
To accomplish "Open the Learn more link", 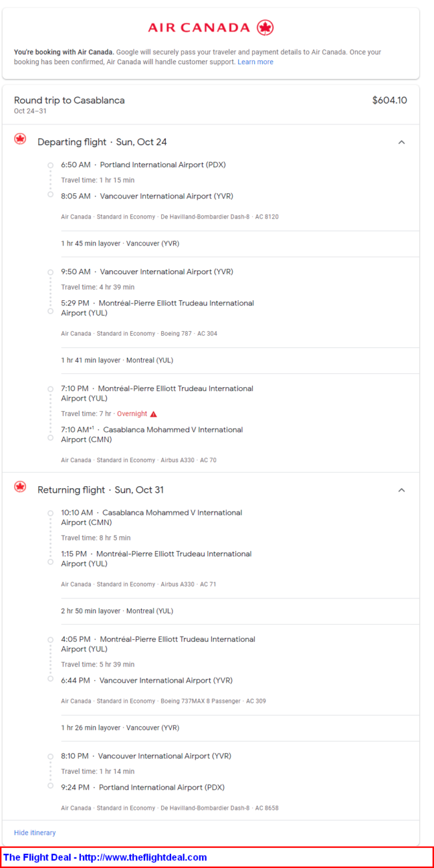I will point(255,62).
